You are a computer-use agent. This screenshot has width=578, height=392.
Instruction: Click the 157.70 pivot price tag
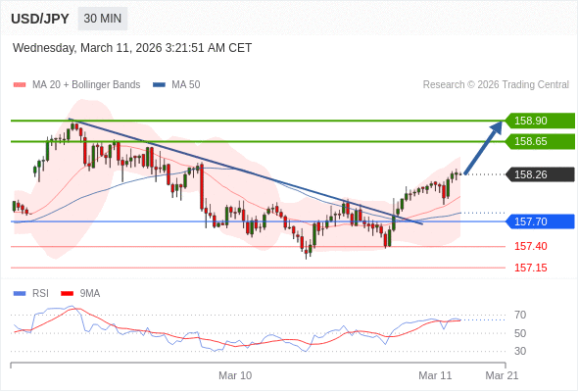coord(540,221)
